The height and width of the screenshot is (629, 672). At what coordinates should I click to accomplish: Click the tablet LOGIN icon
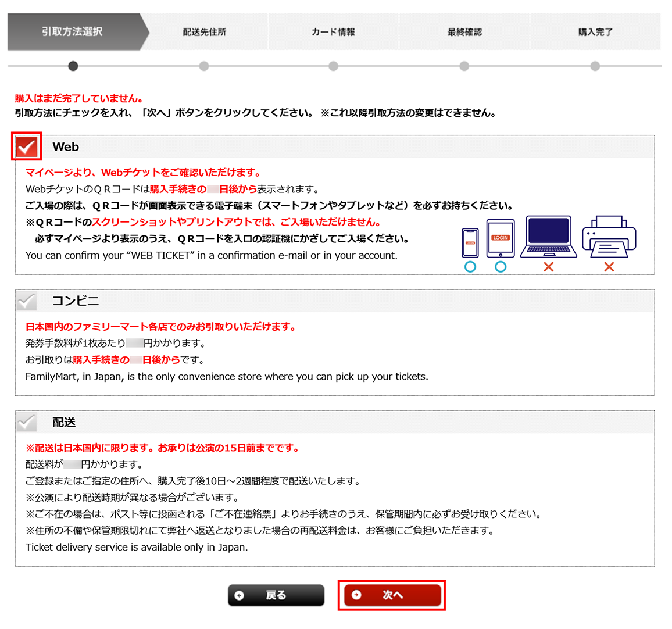[501, 238]
